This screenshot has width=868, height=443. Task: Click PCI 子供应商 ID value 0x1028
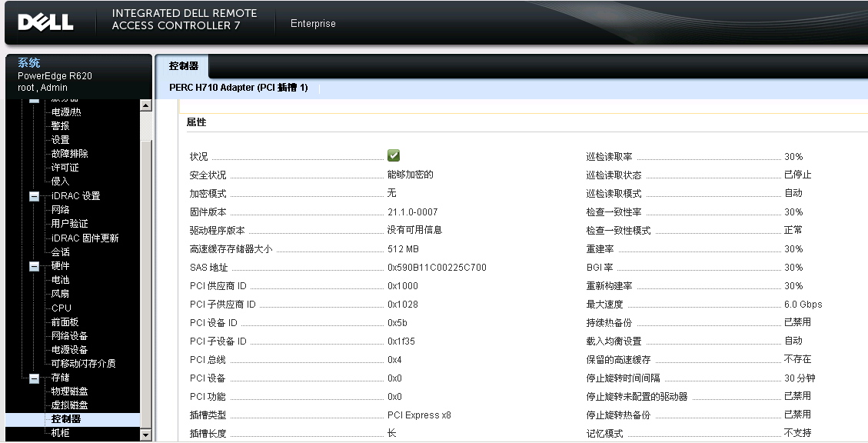point(402,305)
